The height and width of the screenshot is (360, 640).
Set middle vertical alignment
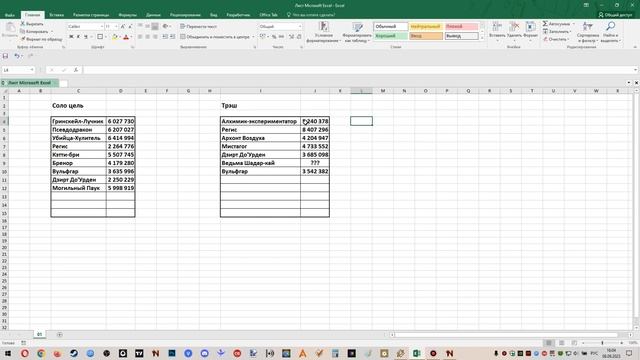[147, 27]
